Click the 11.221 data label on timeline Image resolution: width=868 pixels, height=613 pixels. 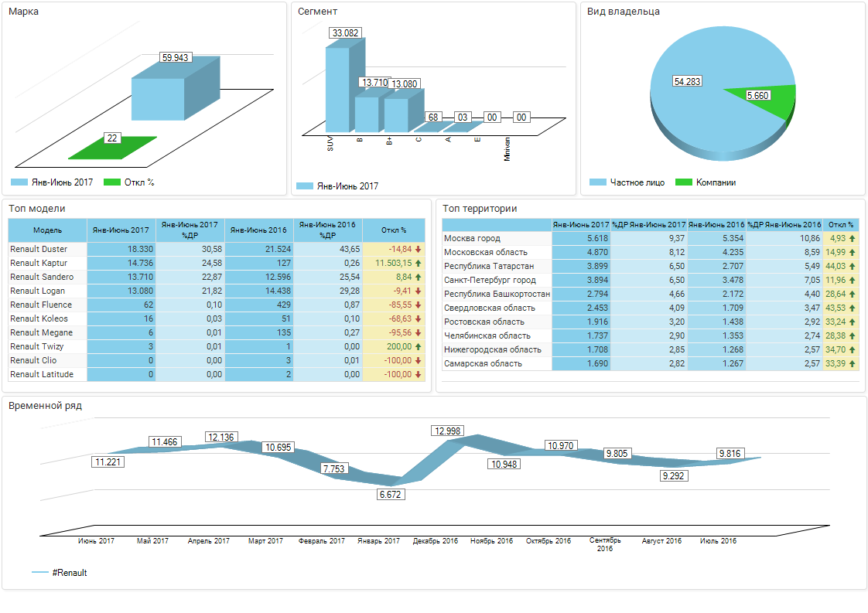point(108,462)
